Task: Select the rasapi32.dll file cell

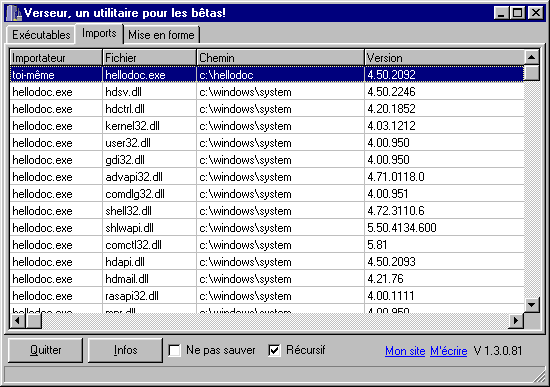Action: pyautogui.click(x=149, y=296)
